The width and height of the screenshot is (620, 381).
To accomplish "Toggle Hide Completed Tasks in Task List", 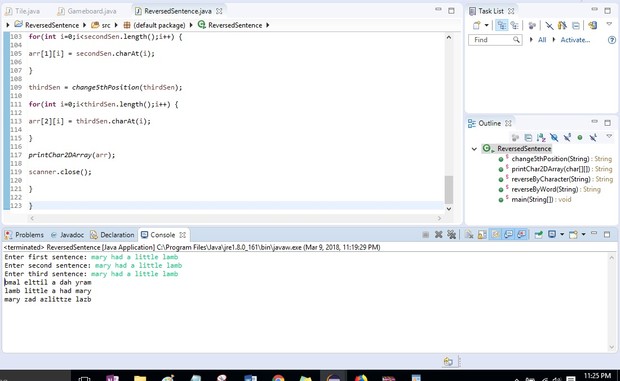I will pos(549,26).
